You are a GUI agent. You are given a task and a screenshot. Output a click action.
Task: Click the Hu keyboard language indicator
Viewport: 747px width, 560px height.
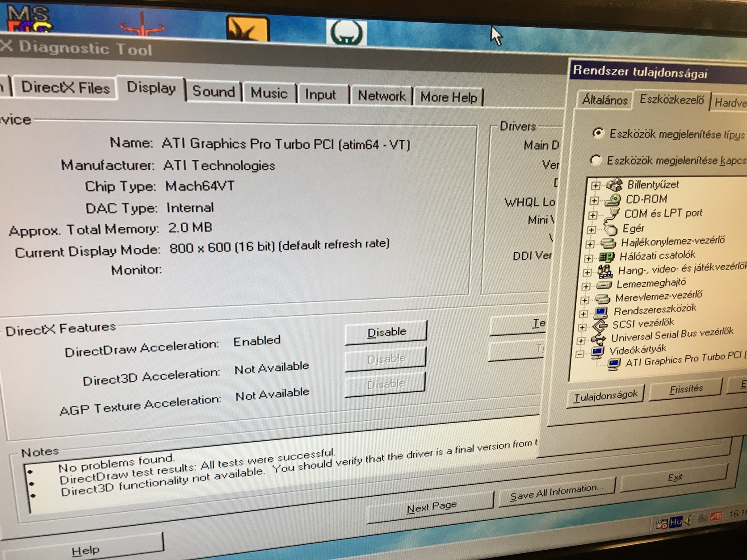pyautogui.click(x=676, y=522)
